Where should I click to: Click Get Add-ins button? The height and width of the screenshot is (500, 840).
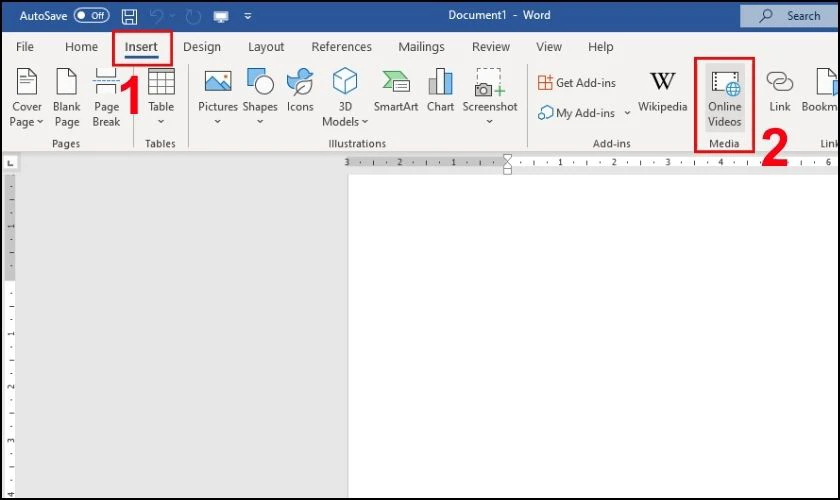click(x=576, y=83)
